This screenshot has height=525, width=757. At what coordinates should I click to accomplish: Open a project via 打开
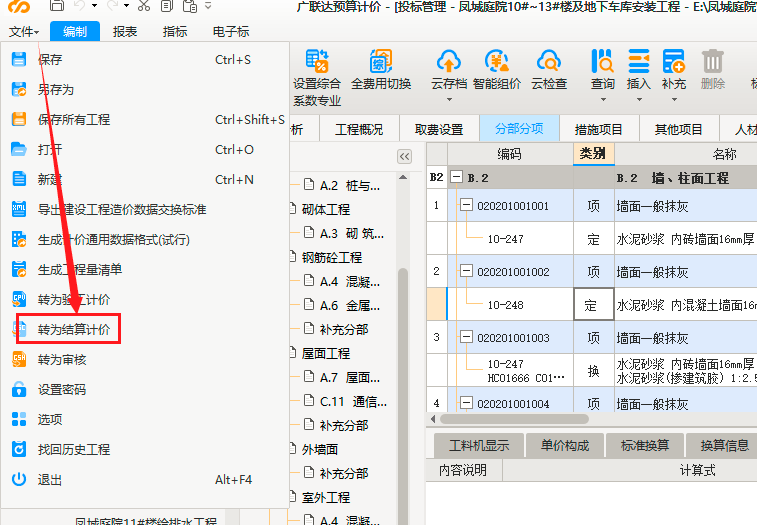[145, 150]
